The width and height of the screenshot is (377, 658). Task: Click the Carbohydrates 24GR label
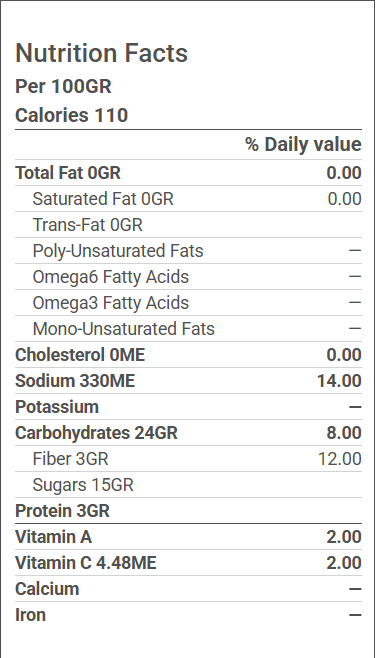[97, 433]
